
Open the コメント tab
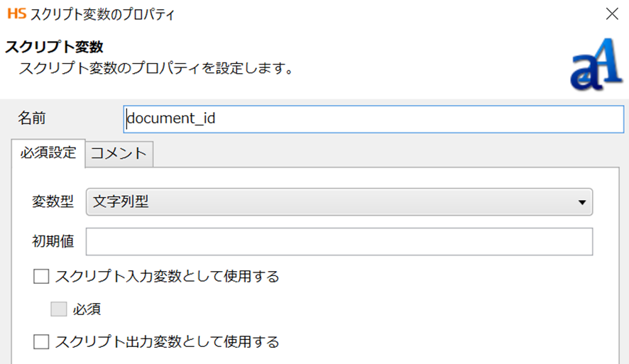pos(119,153)
